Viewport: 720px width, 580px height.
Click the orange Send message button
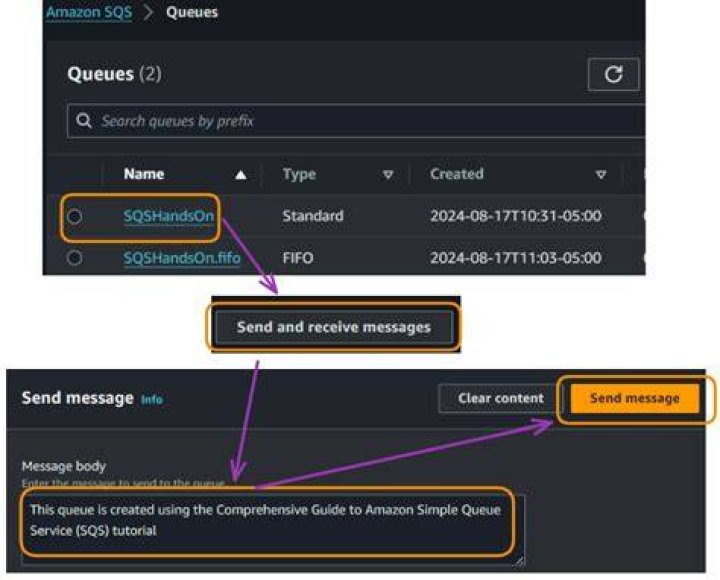(635, 398)
